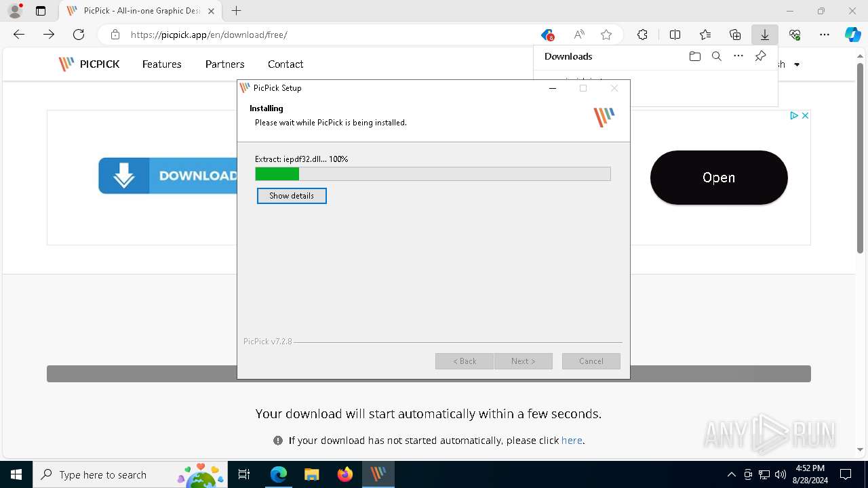The width and height of the screenshot is (868, 488).
Task: Open the Extensions puzzle icon
Action: 642,35
